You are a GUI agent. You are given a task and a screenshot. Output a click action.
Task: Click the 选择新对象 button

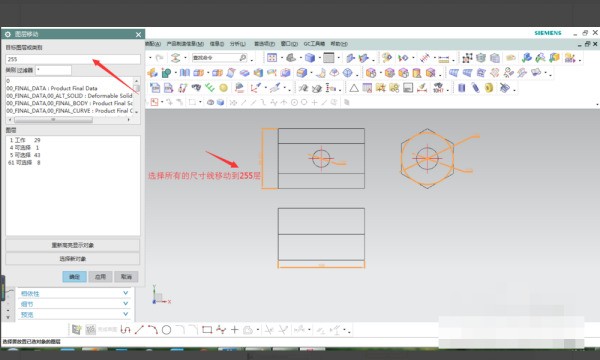click(73, 259)
